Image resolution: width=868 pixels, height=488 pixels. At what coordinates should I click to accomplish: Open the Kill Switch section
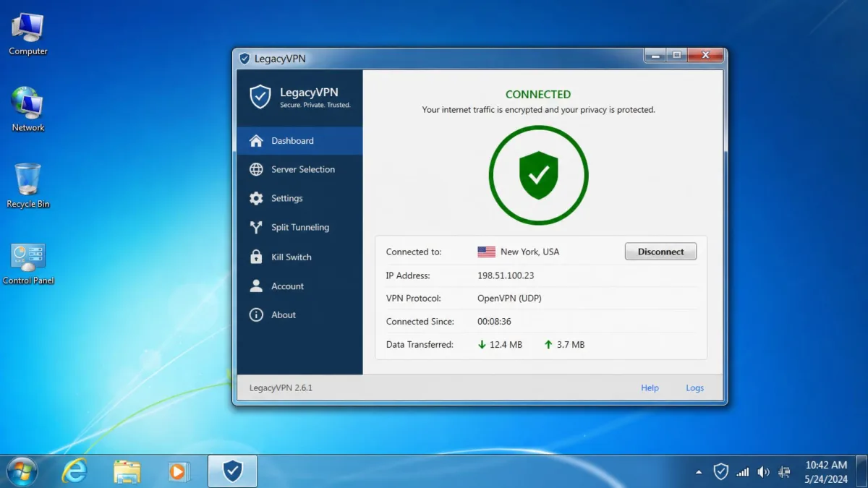299,257
